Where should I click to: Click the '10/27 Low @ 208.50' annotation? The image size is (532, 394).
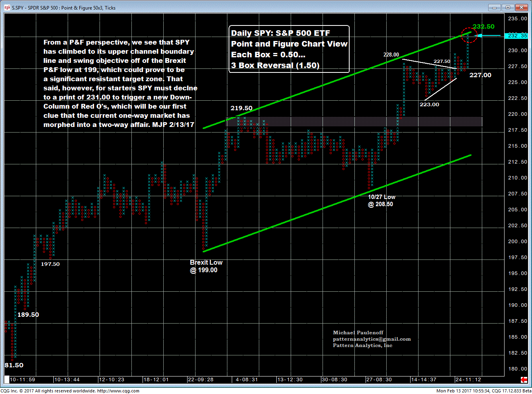pos(381,201)
